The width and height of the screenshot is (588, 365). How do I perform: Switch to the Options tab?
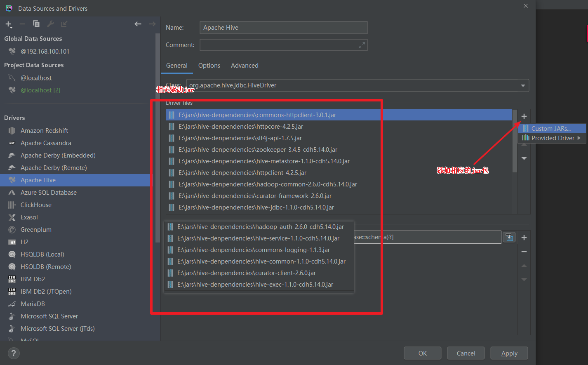coord(209,66)
